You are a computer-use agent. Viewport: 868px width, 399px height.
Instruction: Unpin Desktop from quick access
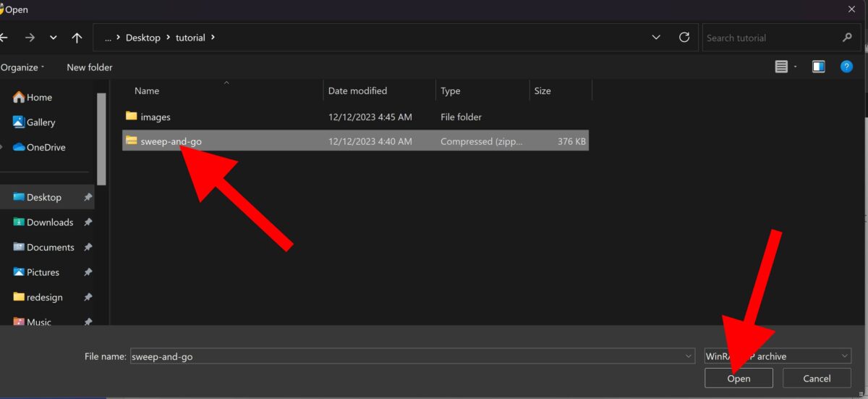point(88,197)
